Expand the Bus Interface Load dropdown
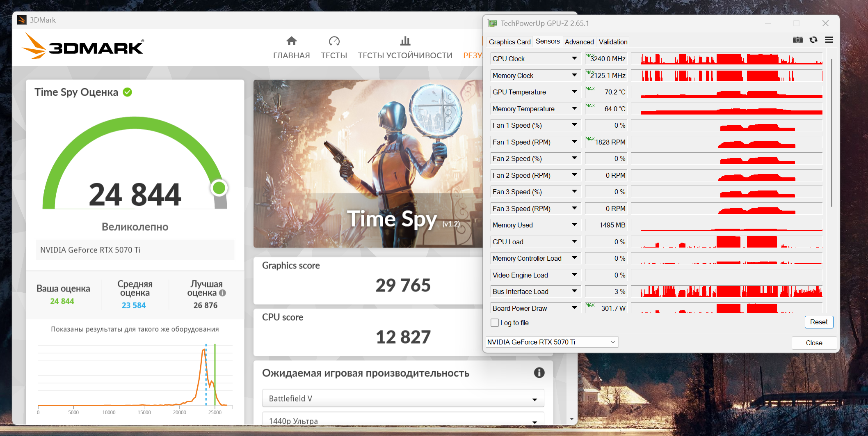The image size is (868, 436). [x=574, y=291]
